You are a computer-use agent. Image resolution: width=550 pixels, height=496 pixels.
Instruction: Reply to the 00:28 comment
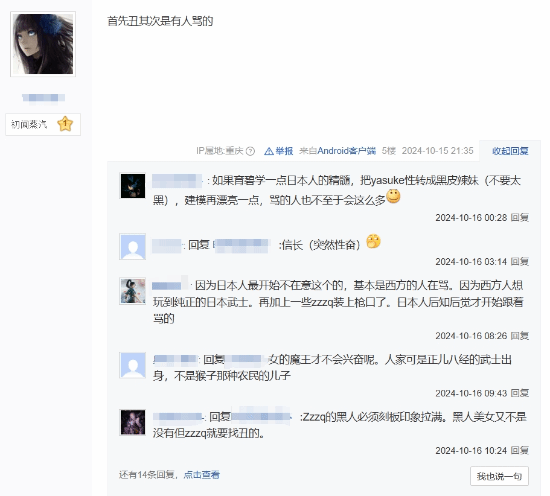click(519, 217)
